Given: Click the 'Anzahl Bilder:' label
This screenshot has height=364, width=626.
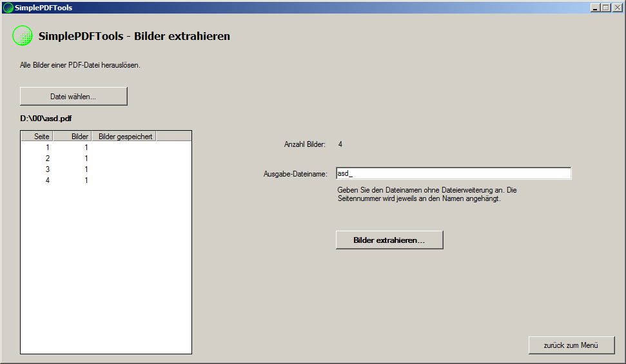Looking at the screenshot, I should pyautogui.click(x=304, y=144).
